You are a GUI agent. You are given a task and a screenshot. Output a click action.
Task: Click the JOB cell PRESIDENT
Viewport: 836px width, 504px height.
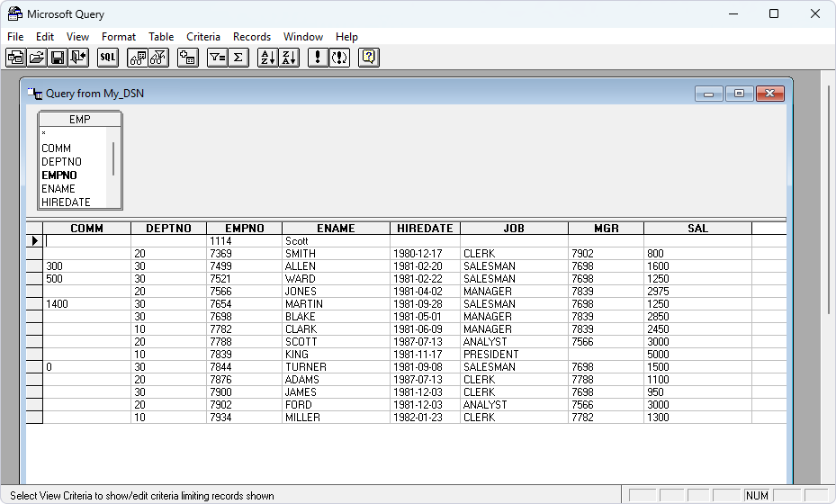coord(514,355)
